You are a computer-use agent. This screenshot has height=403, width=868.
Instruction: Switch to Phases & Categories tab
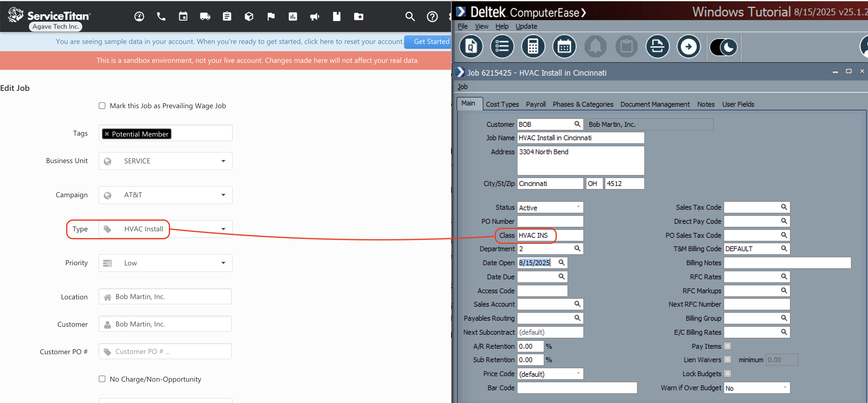583,105
